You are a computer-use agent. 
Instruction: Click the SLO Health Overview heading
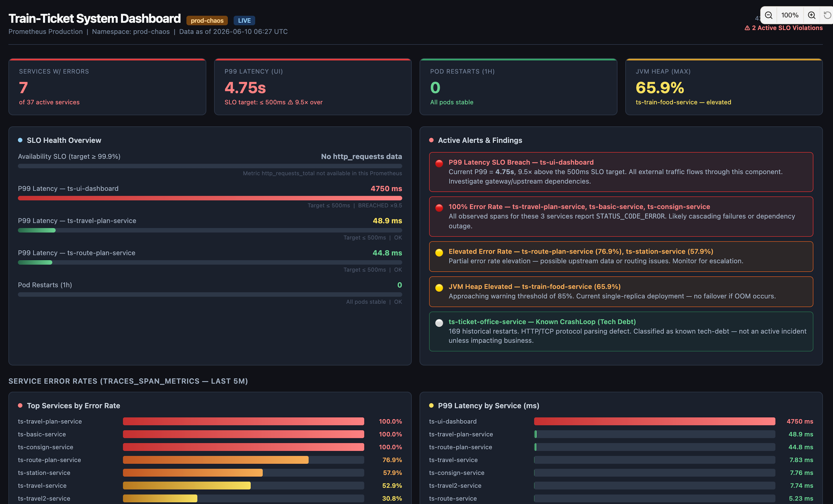[64, 140]
